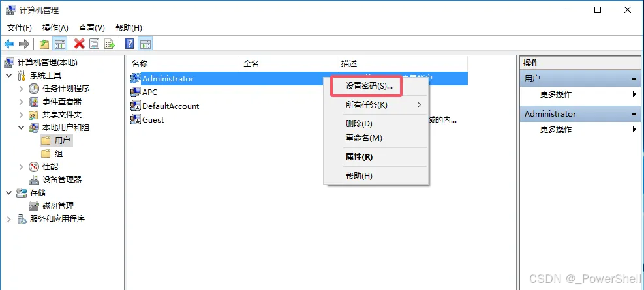Collapse the 用户 section in actions pane
Viewport: 644px width, 290px height.
(634, 79)
